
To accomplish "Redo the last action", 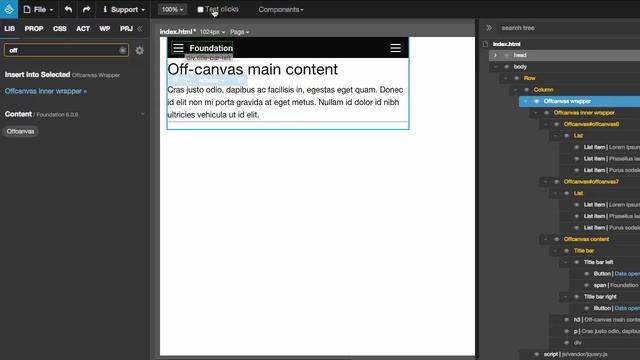I will click(x=87, y=9).
